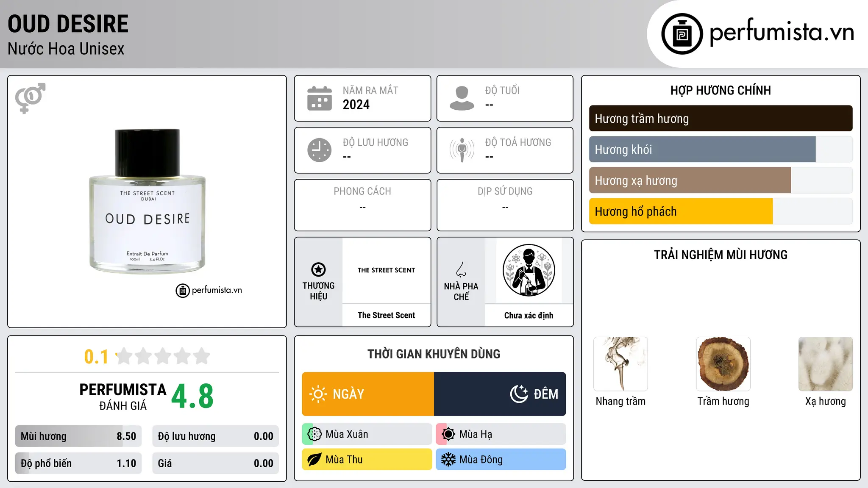The height and width of the screenshot is (488, 868).
Task: Click the user rating value 0.1
Action: [96, 357]
